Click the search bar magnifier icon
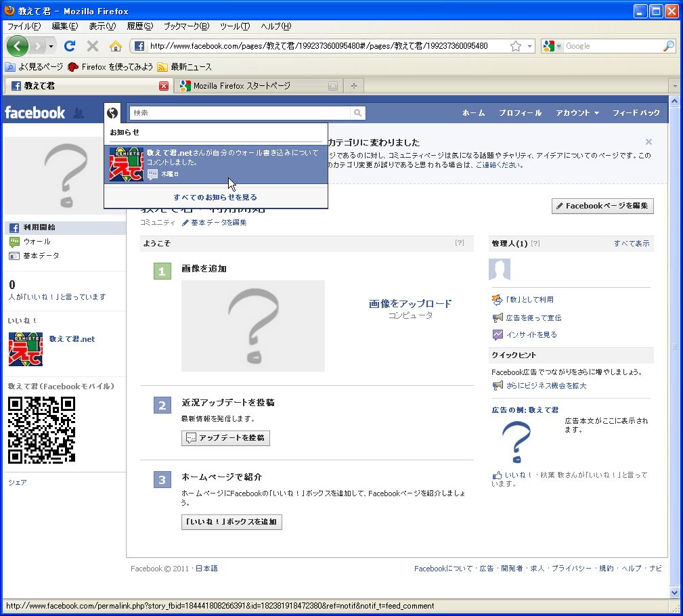Image resolution: width=683 pixels, height=616 pixels. coord(669,46)
